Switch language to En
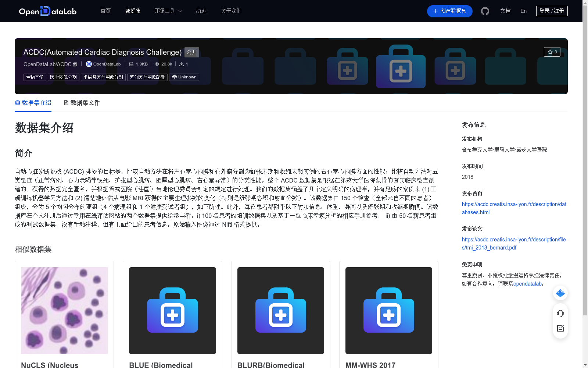The height and width of the screenshot is (368, 588). point(524,11)
